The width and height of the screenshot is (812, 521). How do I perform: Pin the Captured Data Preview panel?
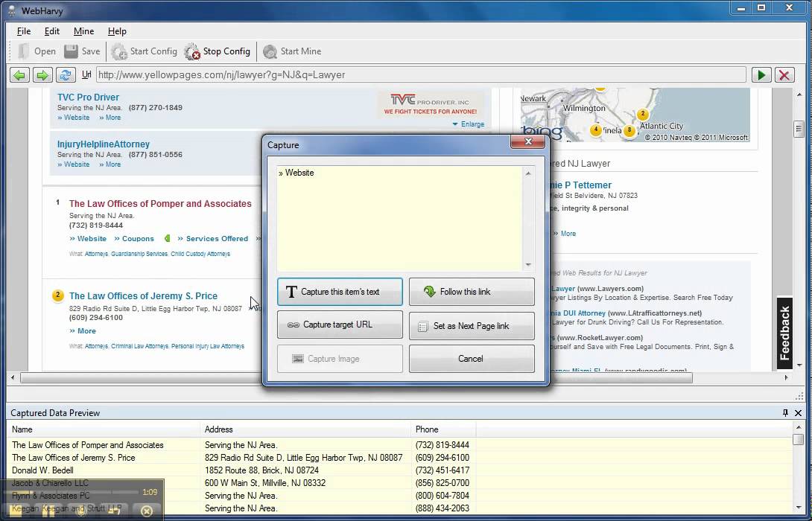coord(785,413)
